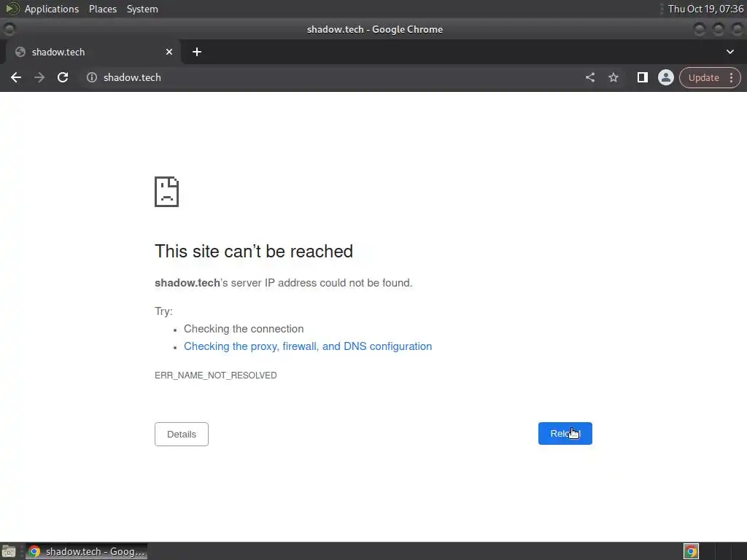Image resolution: width=747 pixels, height=560 pixels.
Task: Select the shadow.tech tab
Action: click(x=93, y=52)
